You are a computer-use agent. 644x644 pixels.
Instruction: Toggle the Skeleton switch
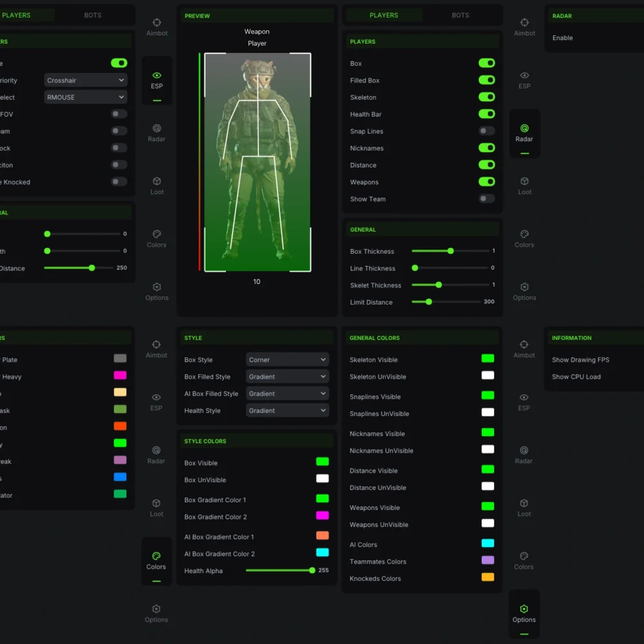coord(487,97)
